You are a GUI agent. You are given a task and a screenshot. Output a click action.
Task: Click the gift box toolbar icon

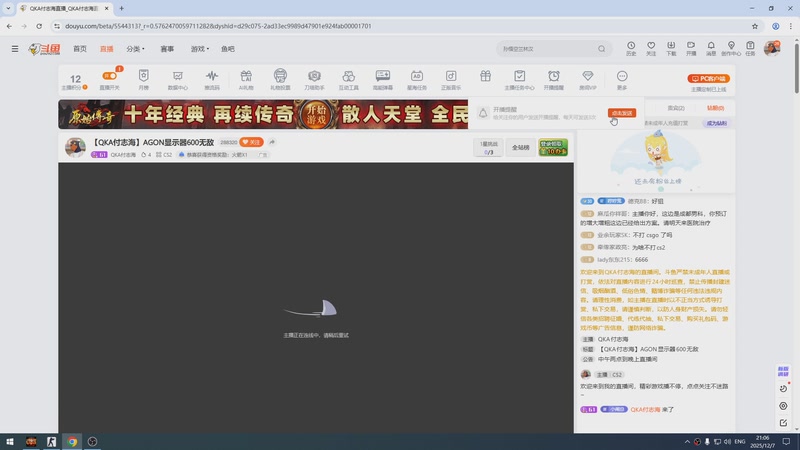click(x=485, y=76)
